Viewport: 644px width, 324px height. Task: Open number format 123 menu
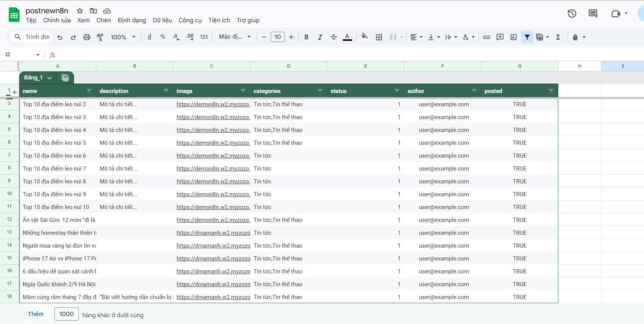(x=204, y=37)
